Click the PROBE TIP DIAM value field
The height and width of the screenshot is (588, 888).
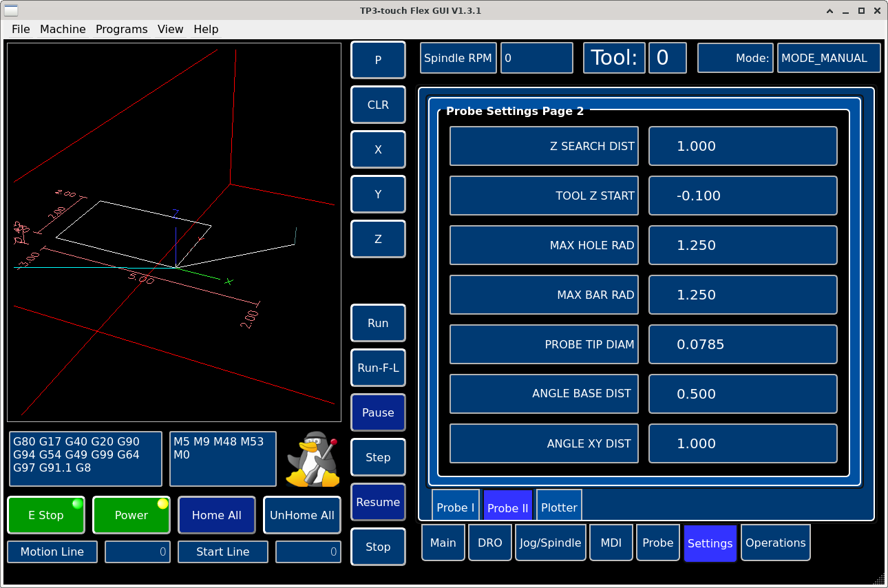(x=743, y=344)
